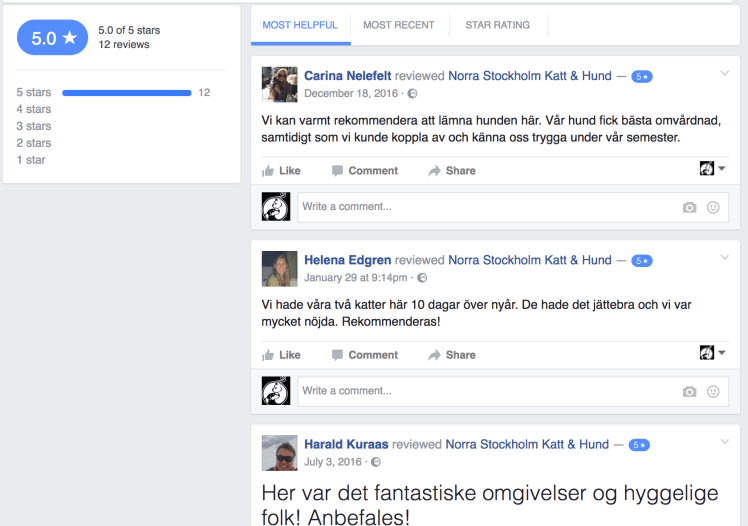Click Harald Kuraas's profile picture

pyautogui.click(x=280, y=453)
